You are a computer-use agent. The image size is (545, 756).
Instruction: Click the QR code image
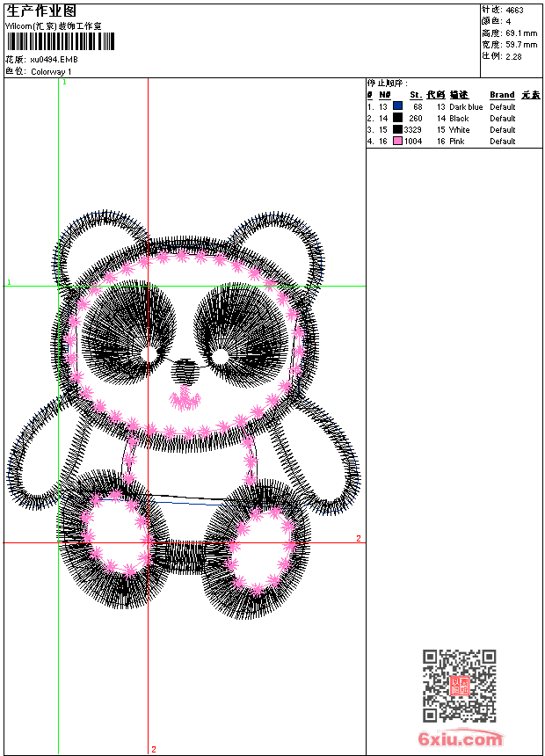point(459,686)
